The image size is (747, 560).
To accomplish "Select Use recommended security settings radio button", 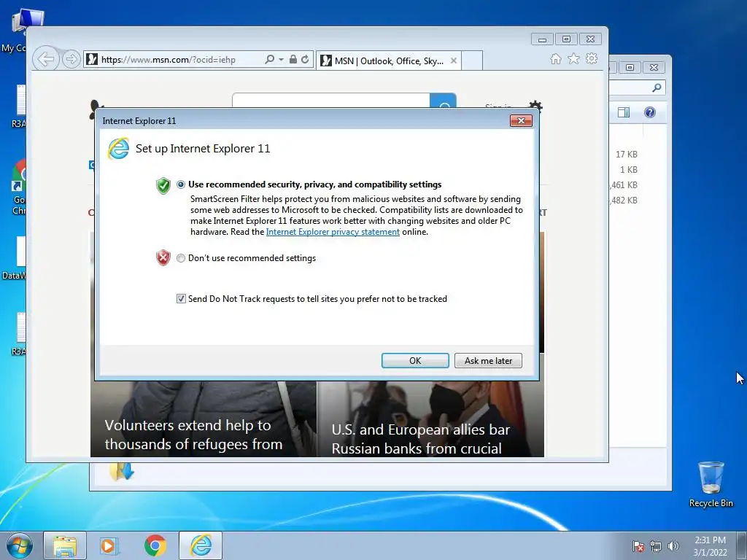I will 181,184.
